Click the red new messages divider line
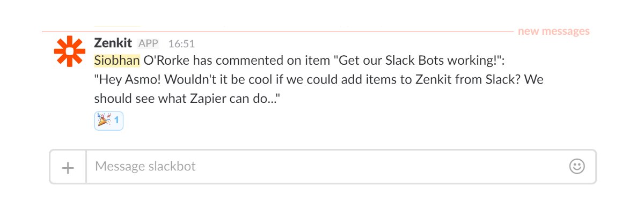 (x=277, y=32)
